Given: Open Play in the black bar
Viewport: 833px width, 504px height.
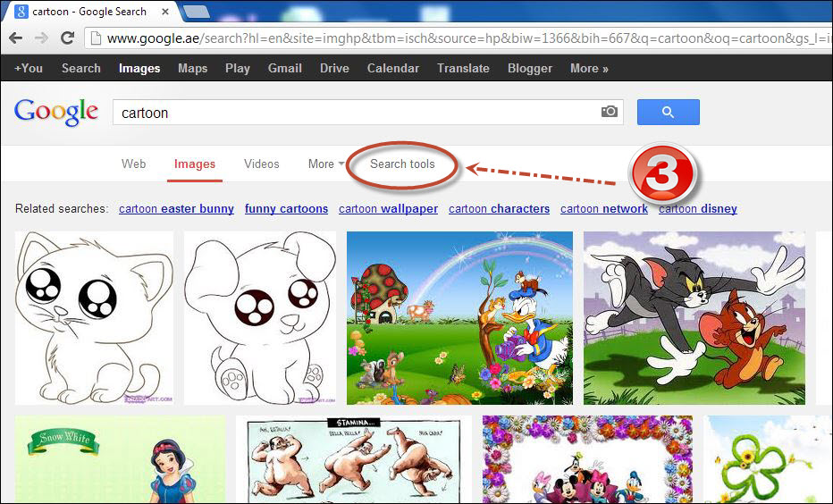Looking at the screenshot, I should coord(238,68).
